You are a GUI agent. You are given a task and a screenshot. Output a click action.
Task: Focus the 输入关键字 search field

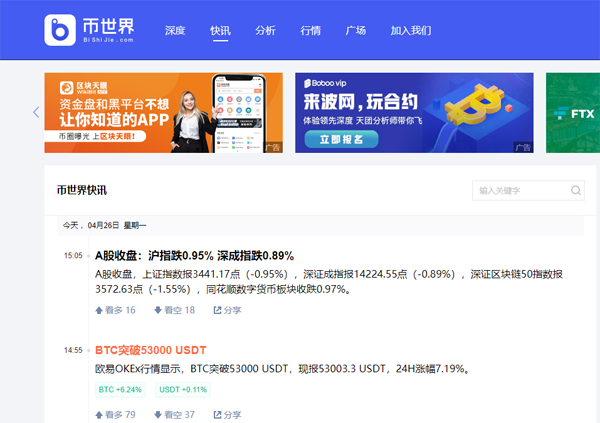click(520, 190)
